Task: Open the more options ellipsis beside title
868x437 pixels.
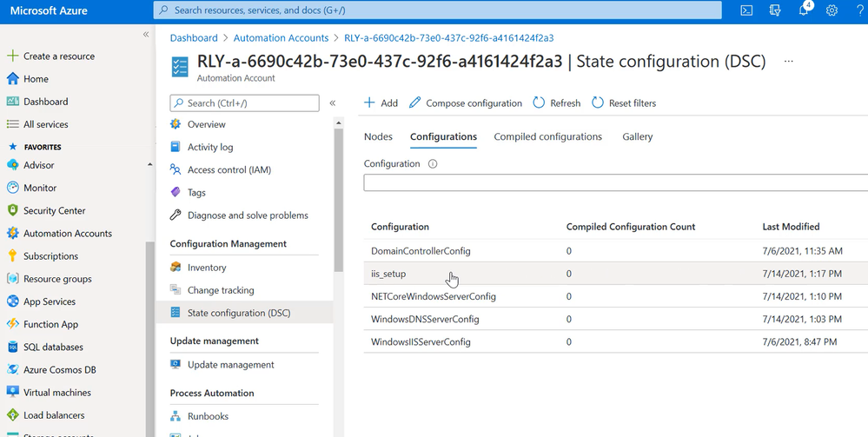Action: [x=789, y=61]
